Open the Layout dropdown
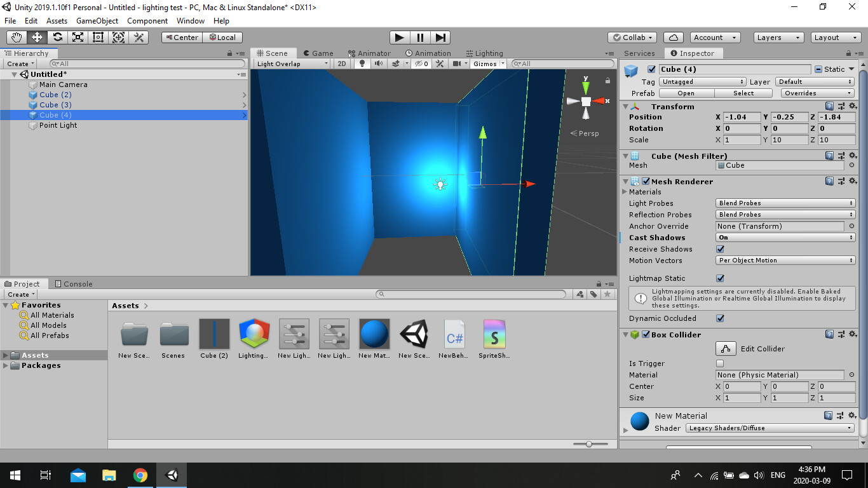 pos(835,37)
